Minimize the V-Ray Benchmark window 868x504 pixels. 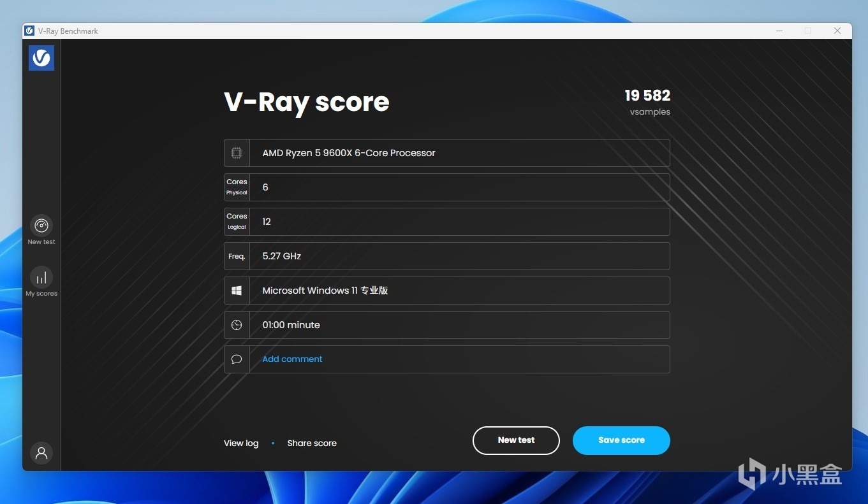[x=779, y=31]
